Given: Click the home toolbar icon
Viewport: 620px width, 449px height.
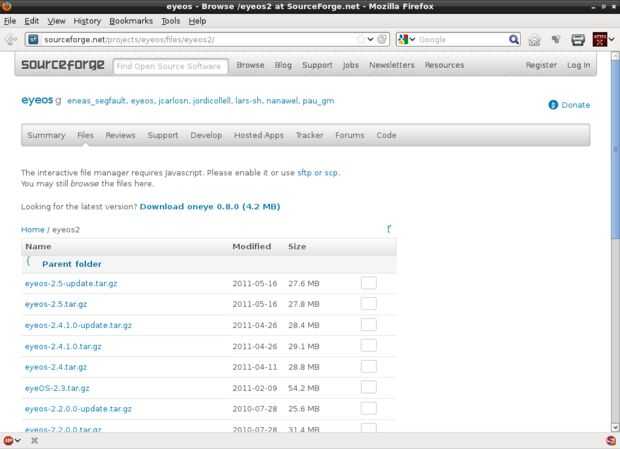Looking at the screenshot, I should coord(534,40).
